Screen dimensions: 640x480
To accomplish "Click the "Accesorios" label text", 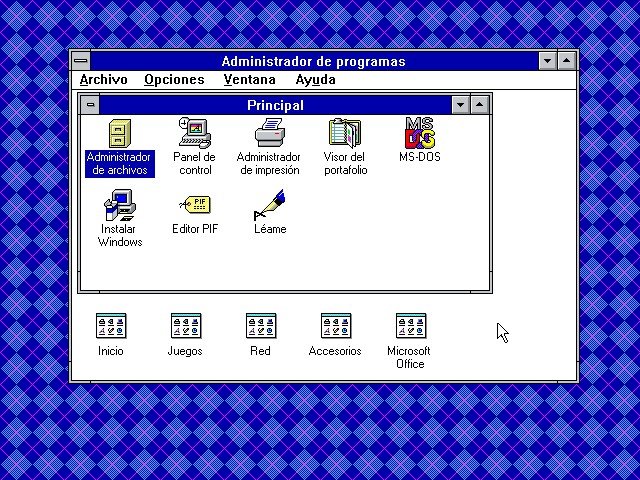I will coord(335,351).
